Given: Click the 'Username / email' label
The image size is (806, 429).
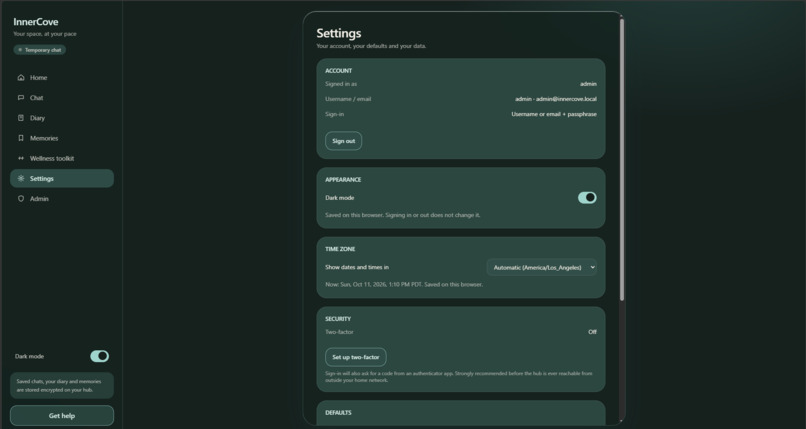Looking at the screenshot, I should coord(348,99).
